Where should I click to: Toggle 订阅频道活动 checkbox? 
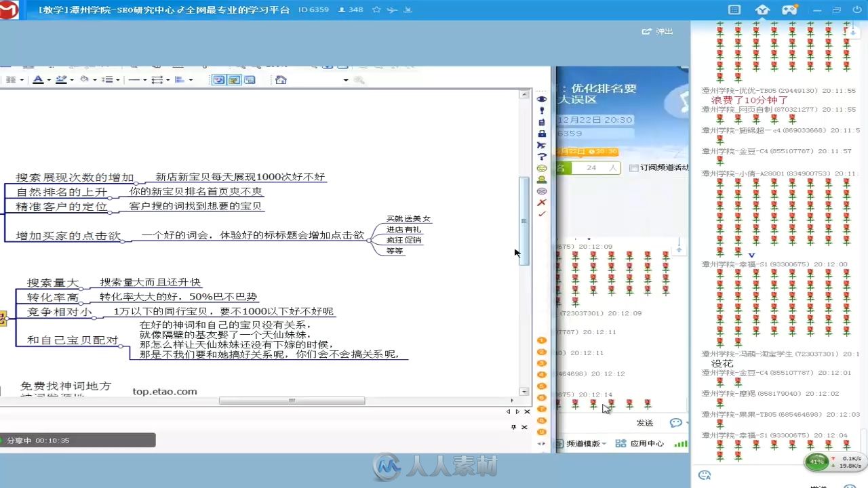[633, 167]
